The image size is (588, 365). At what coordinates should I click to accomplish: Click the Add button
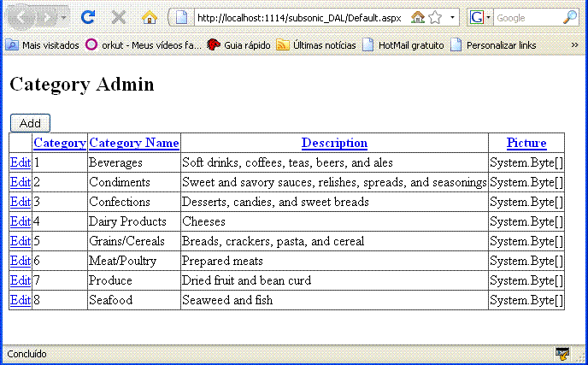[x=30, y=123]
